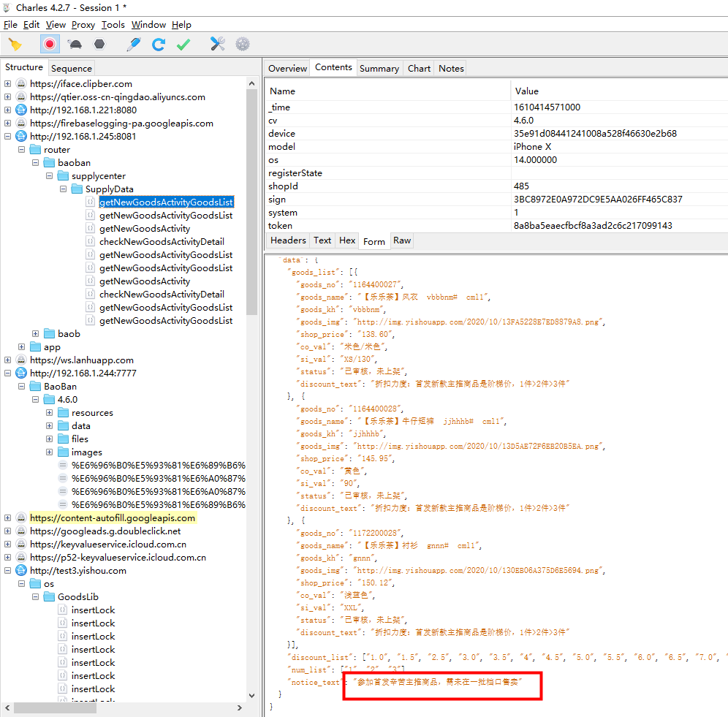Collapse the baoban folder
This screenshot has height=717, width=728.
pyautogui.click(x=35, y=162)
